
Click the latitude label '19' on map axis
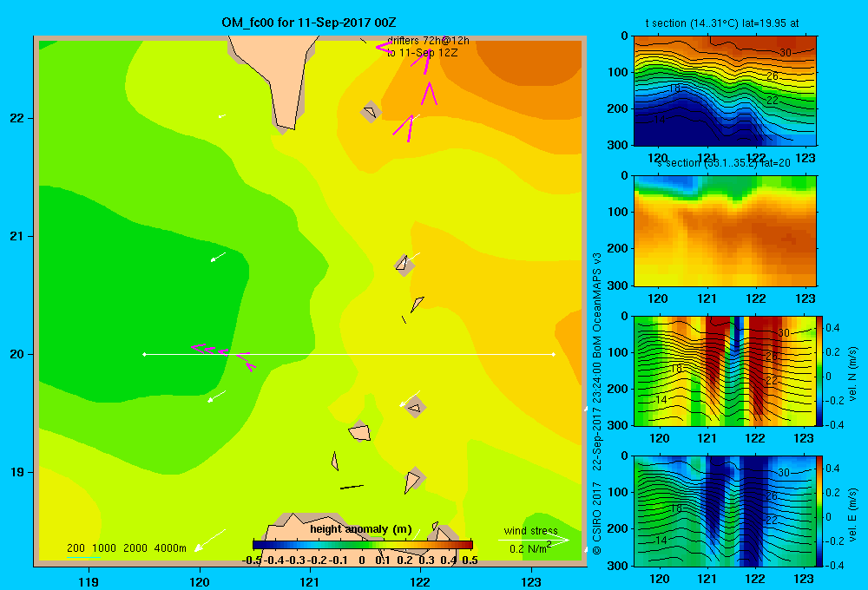[x=17, y=472]
